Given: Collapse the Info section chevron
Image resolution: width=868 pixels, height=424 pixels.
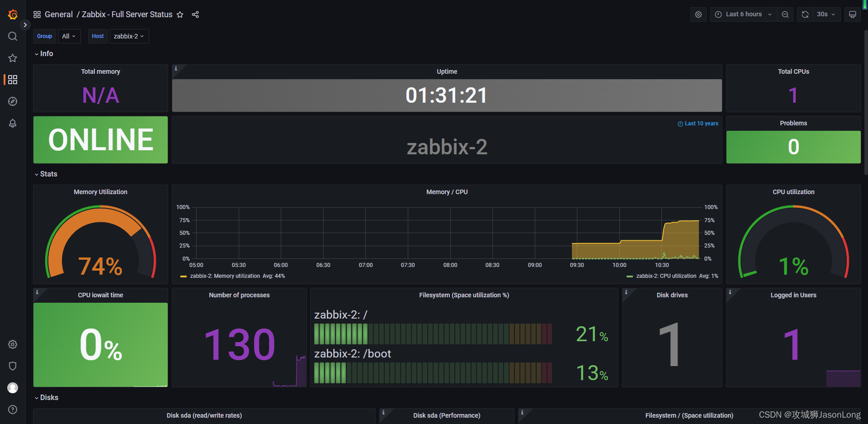Looking at the screenshot, I should [x=37, y=53].
